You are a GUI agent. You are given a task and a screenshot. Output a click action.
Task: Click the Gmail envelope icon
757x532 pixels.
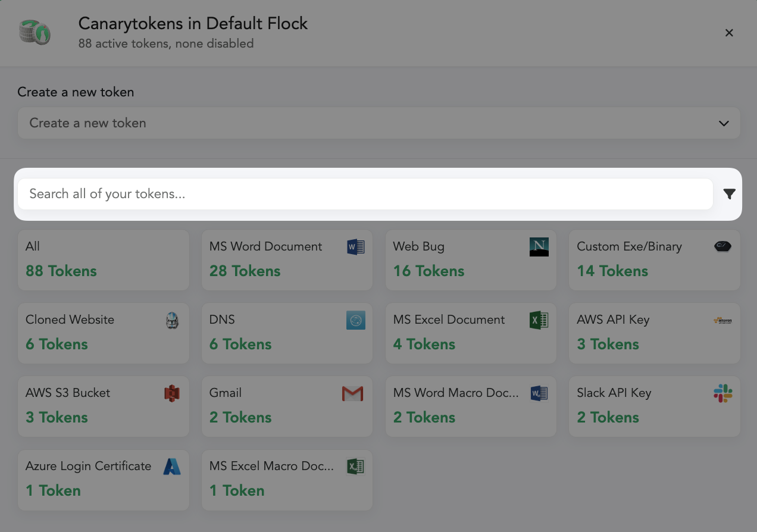coord(352,393)
